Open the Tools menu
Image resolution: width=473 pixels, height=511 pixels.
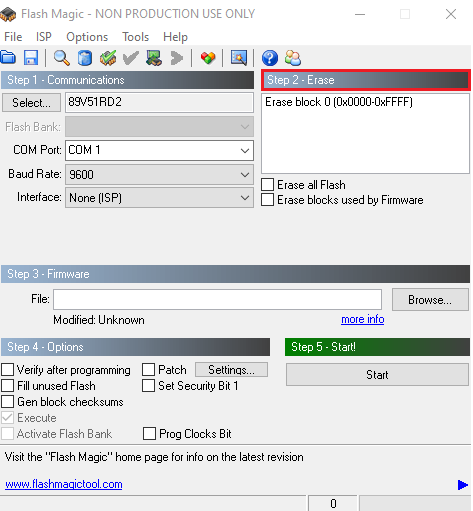click(135, 37)
